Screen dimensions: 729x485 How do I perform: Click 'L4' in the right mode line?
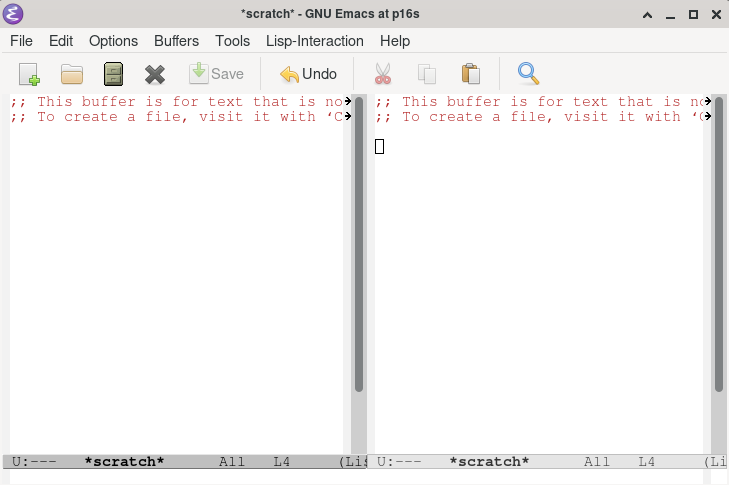point(646,462)
